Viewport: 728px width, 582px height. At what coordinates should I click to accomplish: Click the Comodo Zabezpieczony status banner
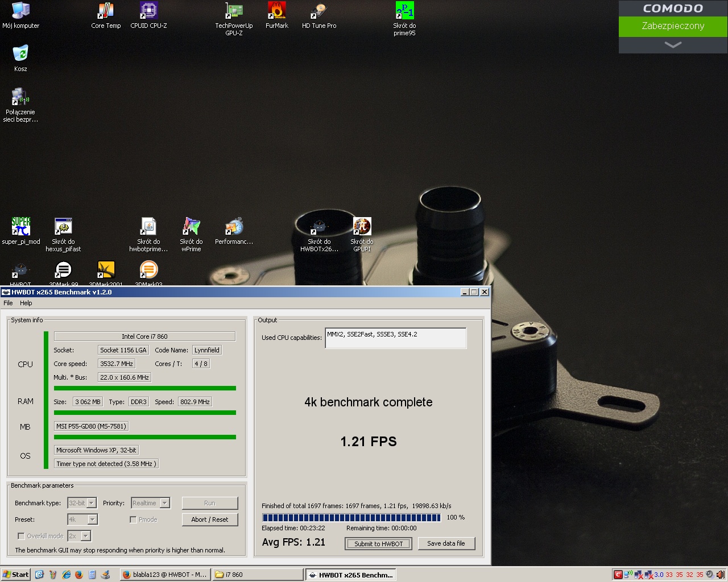(x=673, y=26)
